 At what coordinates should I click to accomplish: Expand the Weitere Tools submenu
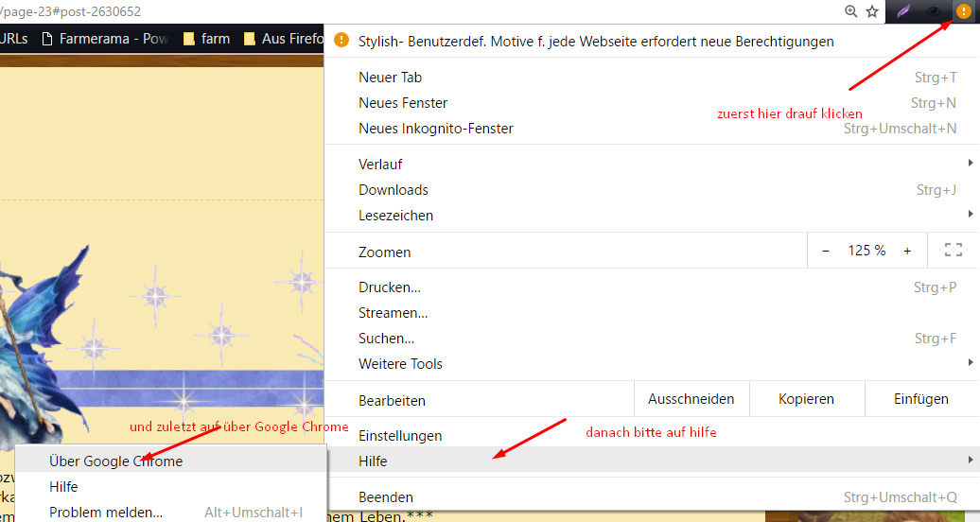pos(652,364)
